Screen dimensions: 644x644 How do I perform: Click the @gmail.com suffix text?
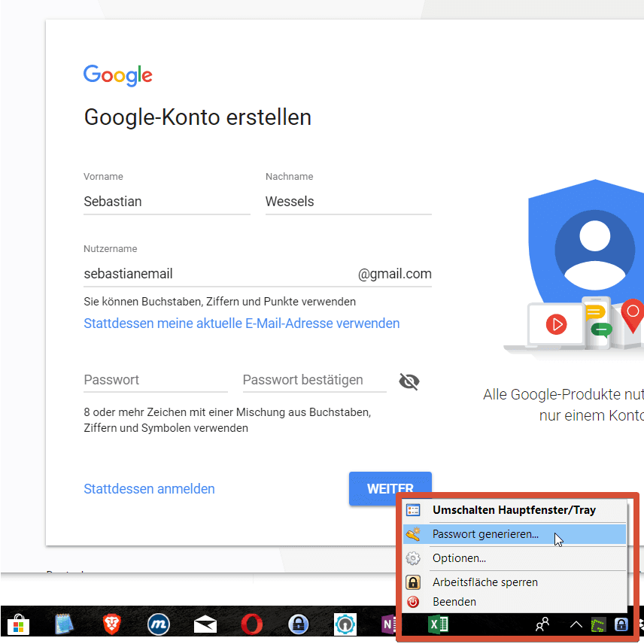[x=395, y=274]
